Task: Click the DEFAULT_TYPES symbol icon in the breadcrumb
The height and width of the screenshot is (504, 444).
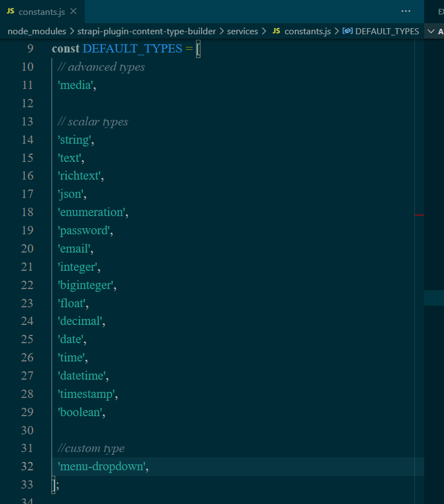Action: click(347, 31)
